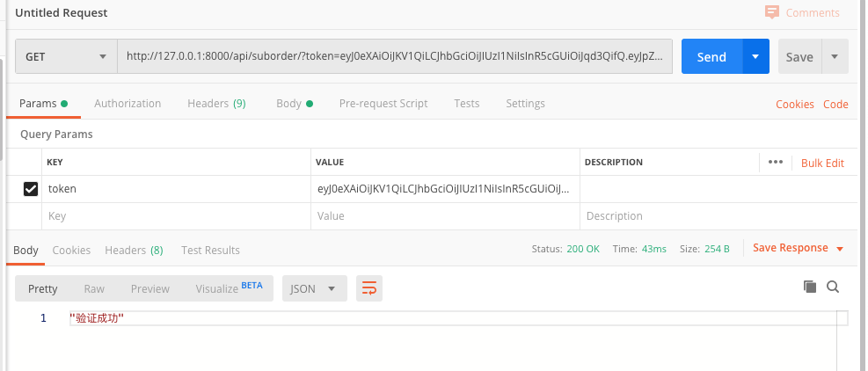Copy response body with the copy icon
Screen dimensions: 868x371
(x=810, y=287)
